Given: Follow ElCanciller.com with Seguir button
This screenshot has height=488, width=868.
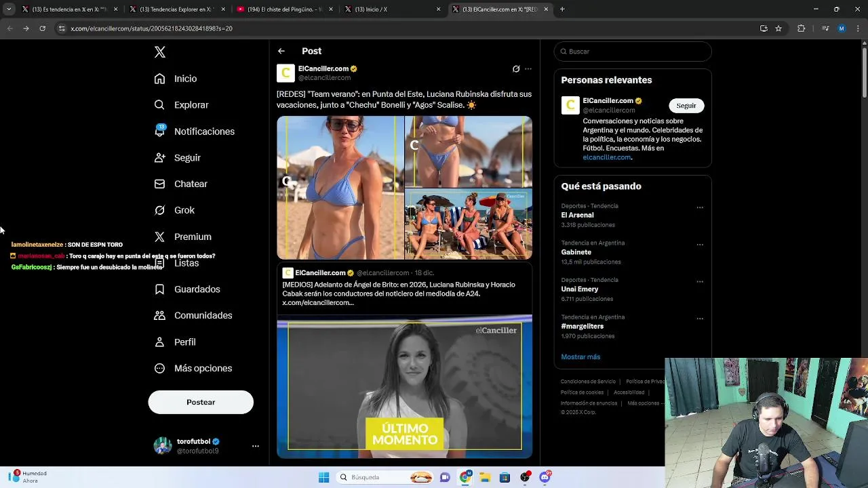Looking at the screenshot, I should [686, 106].
